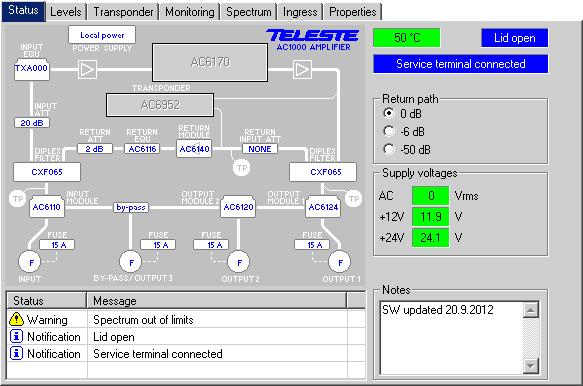Click the AC voltage value 0
This screenshot has height=386, width=583.
[x=431, y=196]
